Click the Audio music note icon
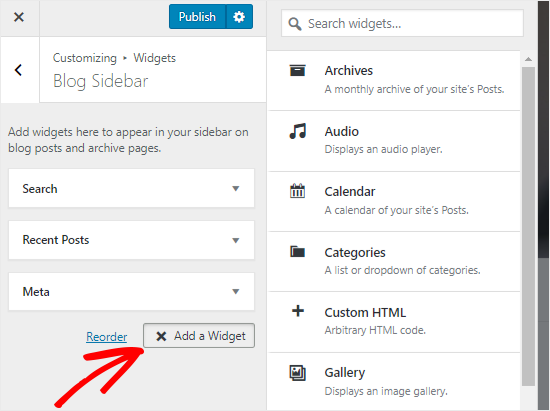Image resolution: width=550 pixels, height=411 pixels. tap(297, 131)
